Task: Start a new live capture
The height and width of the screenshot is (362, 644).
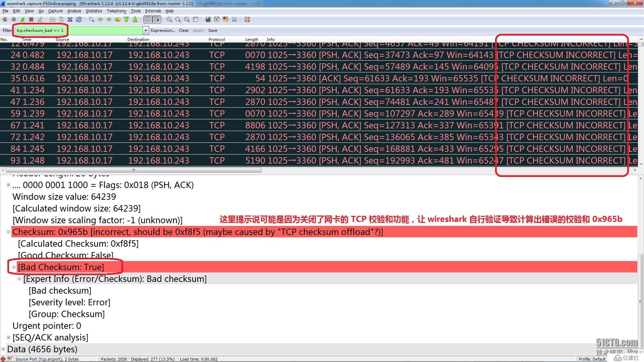Action: click(22, 19)
